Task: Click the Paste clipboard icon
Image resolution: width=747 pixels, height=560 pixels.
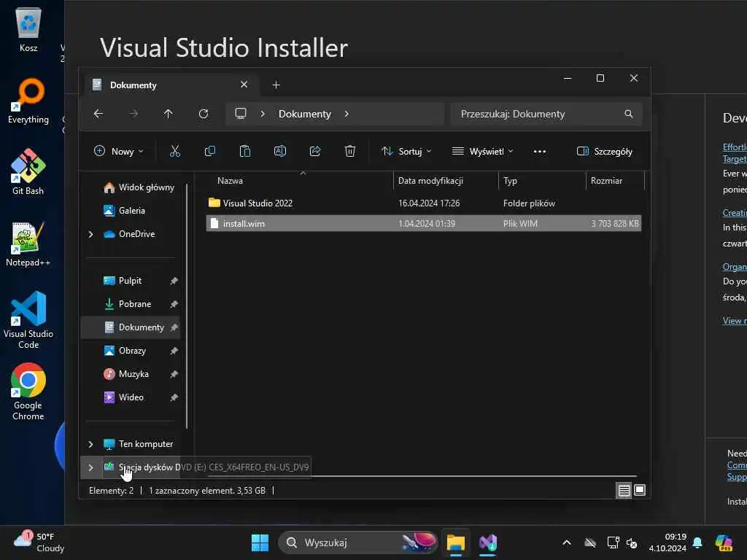Action: pos(245,152)
